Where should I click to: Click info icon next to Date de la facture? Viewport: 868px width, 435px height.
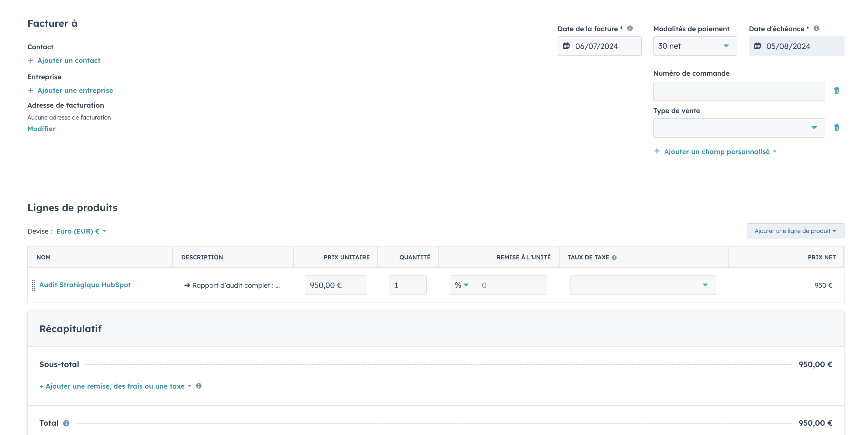click(630, 28)
